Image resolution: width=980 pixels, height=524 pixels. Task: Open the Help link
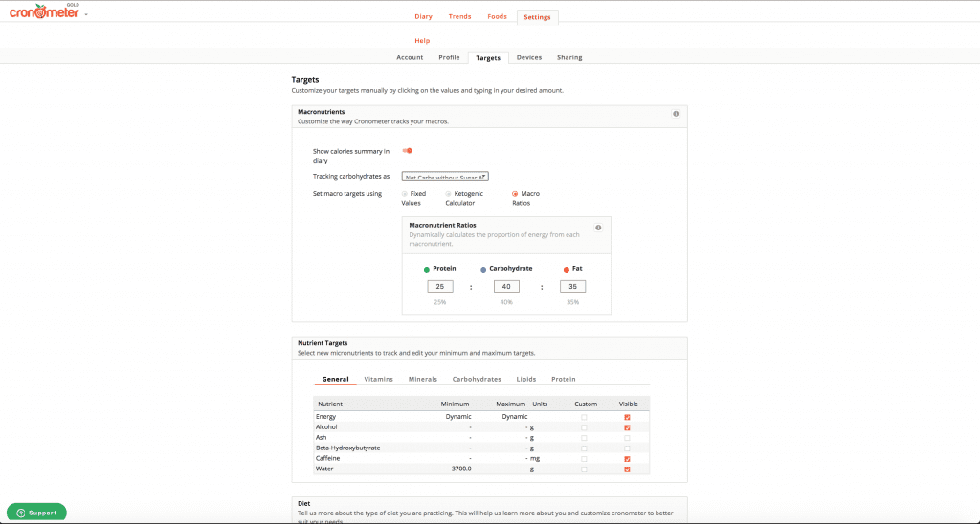click(x=422, y=41)
